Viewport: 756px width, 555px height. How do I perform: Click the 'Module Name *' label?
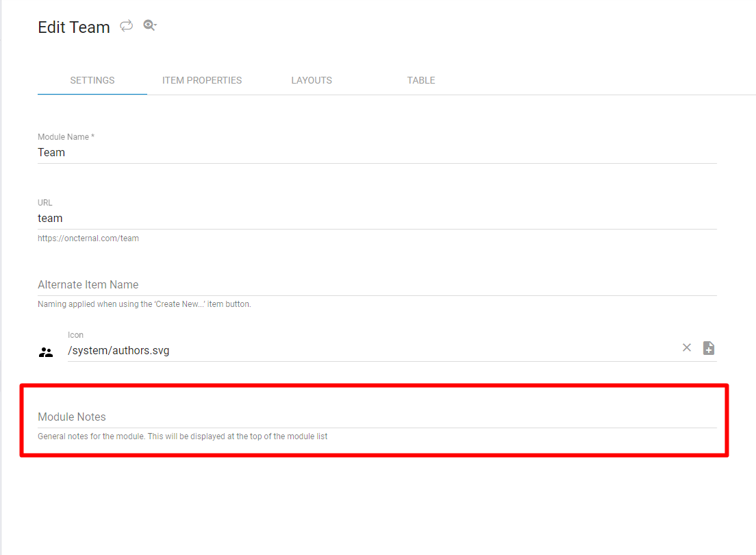click(66, 137)
